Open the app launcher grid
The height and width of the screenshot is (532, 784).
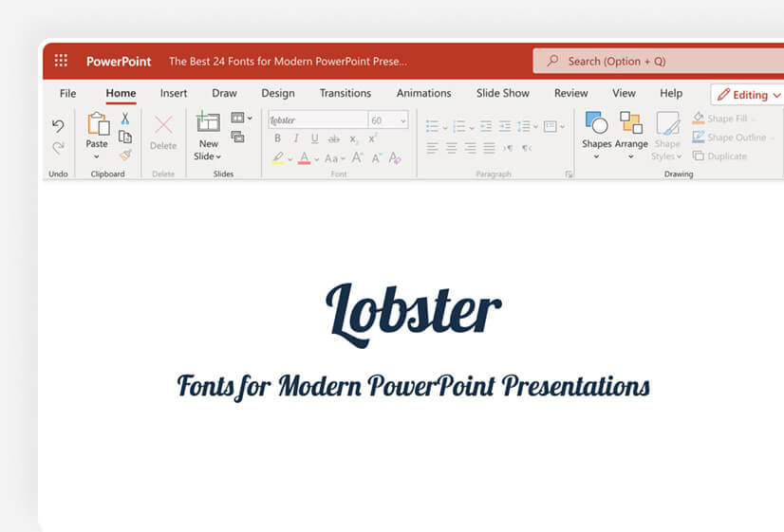coord(61,61)
